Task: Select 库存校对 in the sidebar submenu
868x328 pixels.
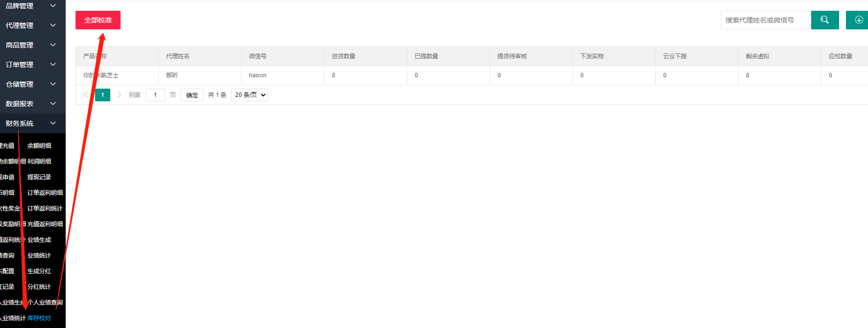Action: pyautogui.click(x=39, y=318)
